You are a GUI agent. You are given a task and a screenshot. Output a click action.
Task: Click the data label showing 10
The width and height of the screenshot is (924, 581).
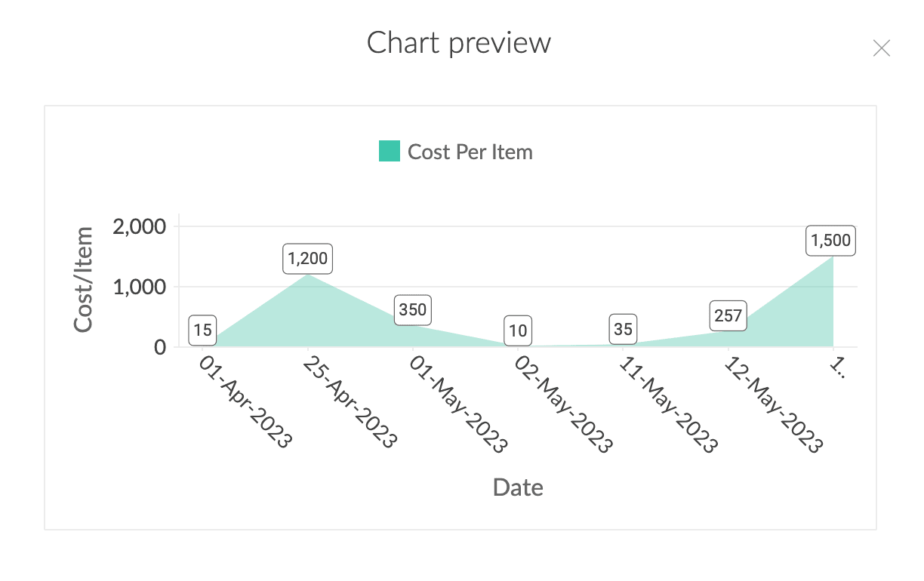pos(518,330)
